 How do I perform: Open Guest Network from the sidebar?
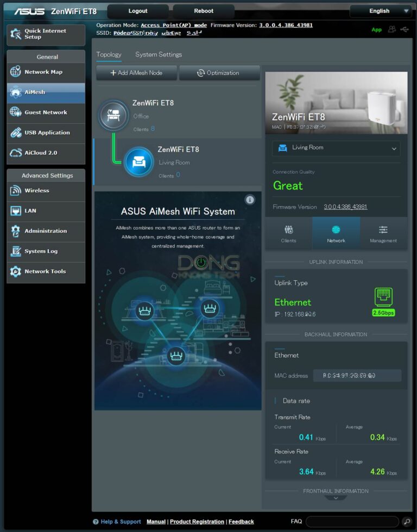pyautogui.click(x=46, y=112)
